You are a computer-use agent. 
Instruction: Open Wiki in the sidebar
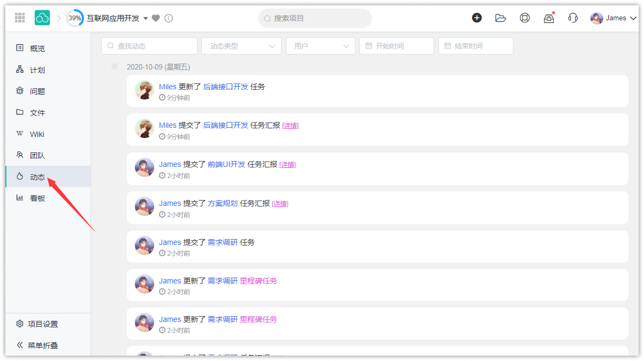[x=48, y=134]
